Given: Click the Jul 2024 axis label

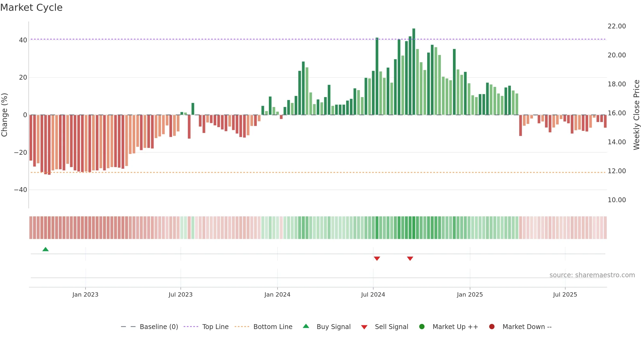Looking at the screenshot, I should tap(373, 295).
